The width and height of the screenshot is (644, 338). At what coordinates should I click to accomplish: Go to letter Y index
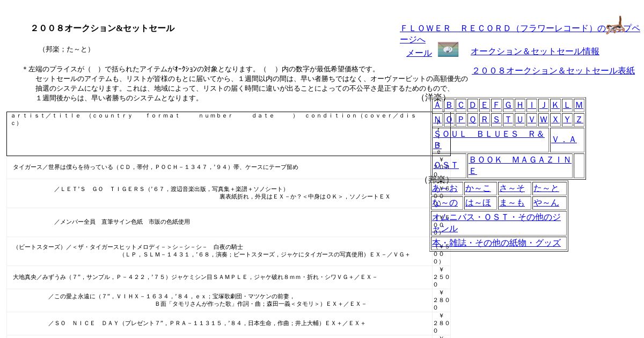click(x=567, y=119)
